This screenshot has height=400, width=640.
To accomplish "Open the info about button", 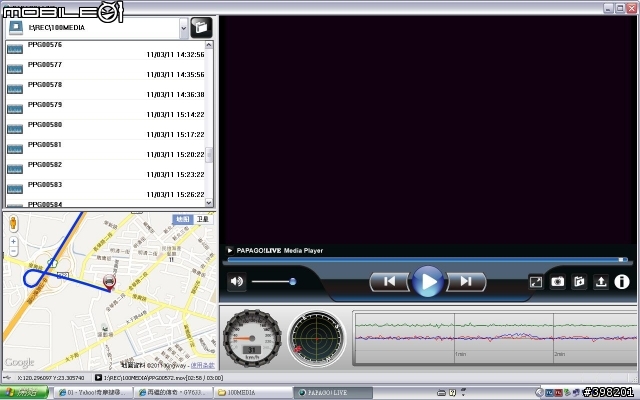I will 622,282.
